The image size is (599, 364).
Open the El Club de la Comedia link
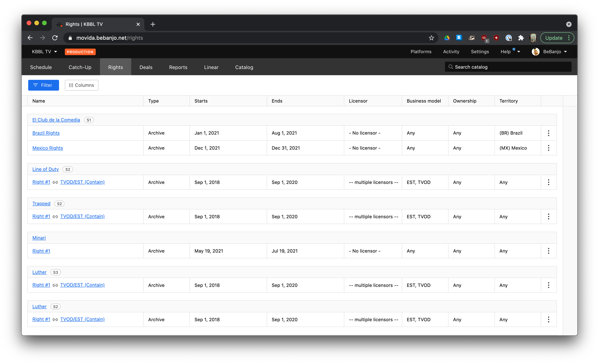click(x=56, y=120)
